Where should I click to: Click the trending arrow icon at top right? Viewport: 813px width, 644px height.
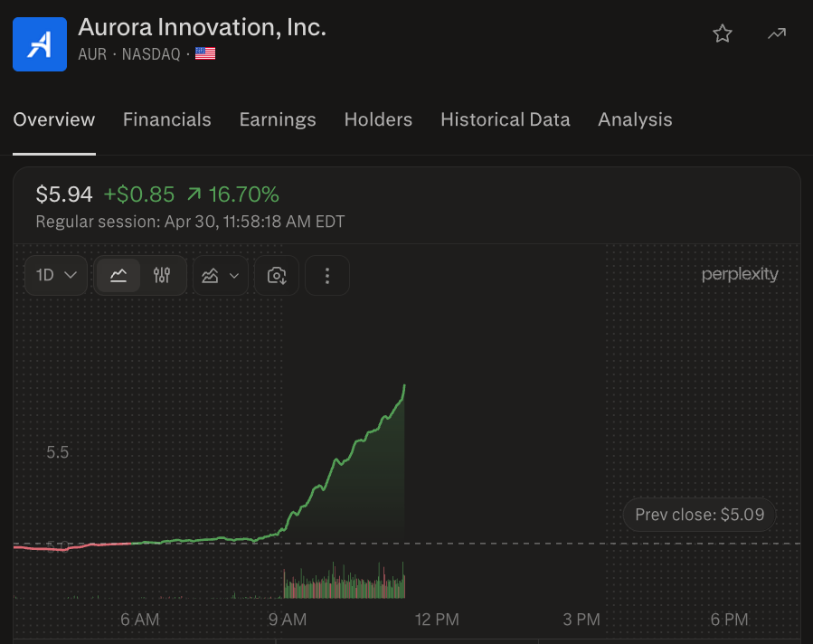coord(776,34)
